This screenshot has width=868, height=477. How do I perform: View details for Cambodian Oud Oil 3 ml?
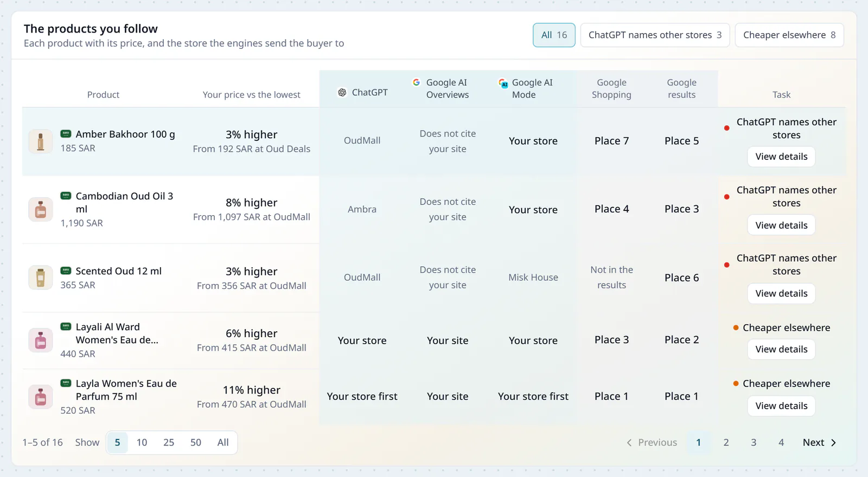point(781,225)
